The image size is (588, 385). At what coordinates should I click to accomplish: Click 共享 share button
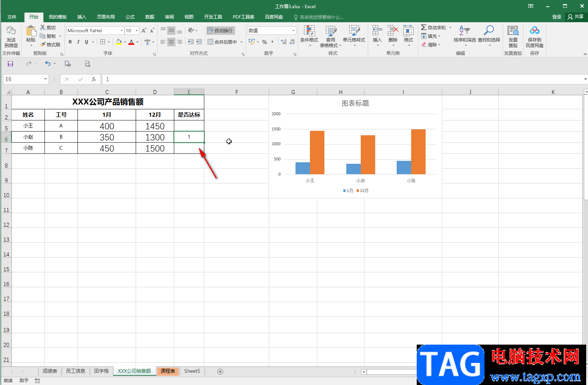coord(575,17)
